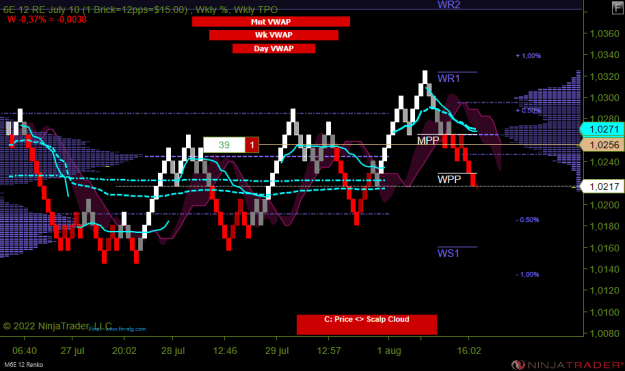Click the 1,0100 price axis label
Viewport: 625px width, 371px height.
(604, 312)
